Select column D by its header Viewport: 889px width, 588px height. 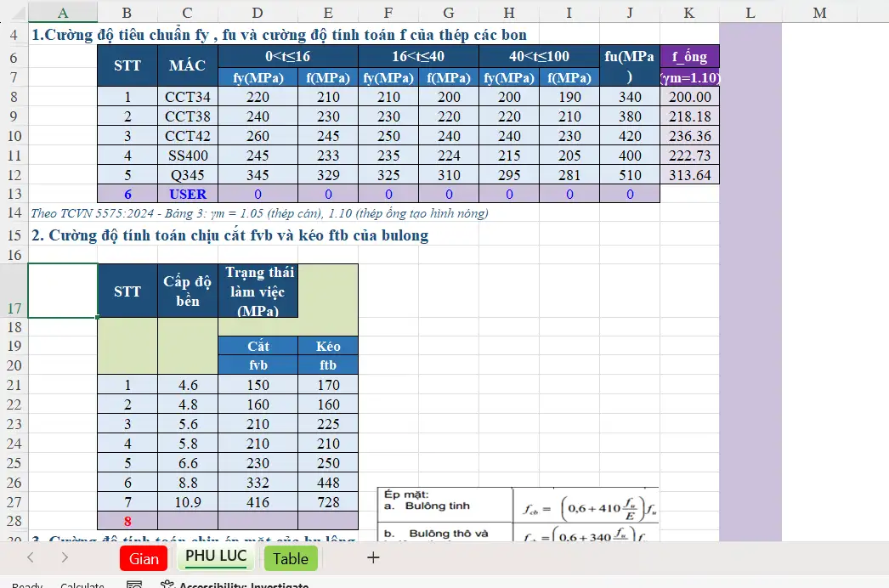click(258, 13)
